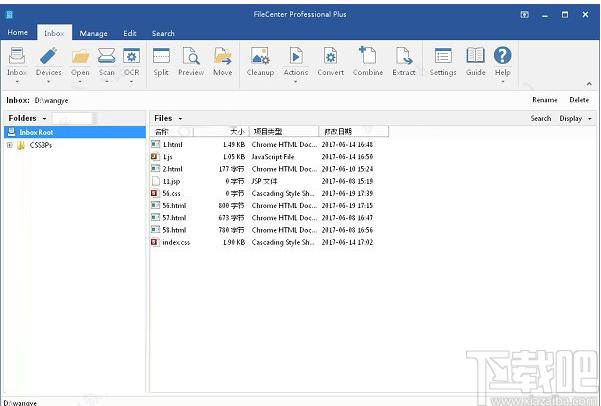
Task: Select the Inbox Root tree item
Action: click(75, 132)
